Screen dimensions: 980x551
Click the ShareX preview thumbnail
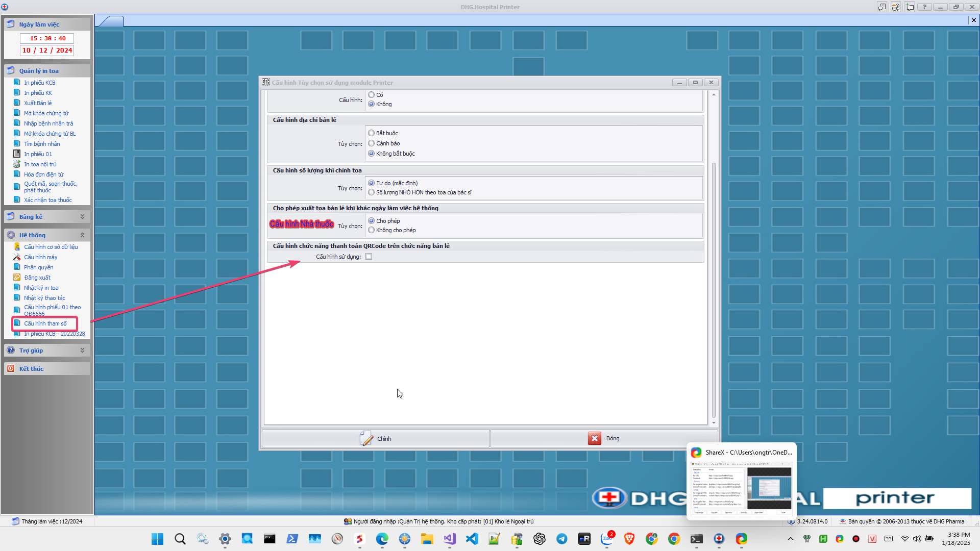point(742,488)
